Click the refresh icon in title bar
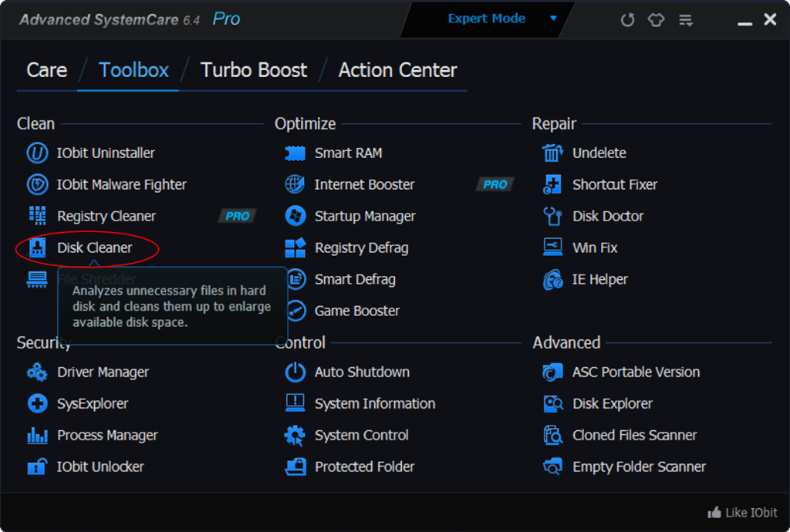Viewport: 790px width, 532px height. click(627, 19)
